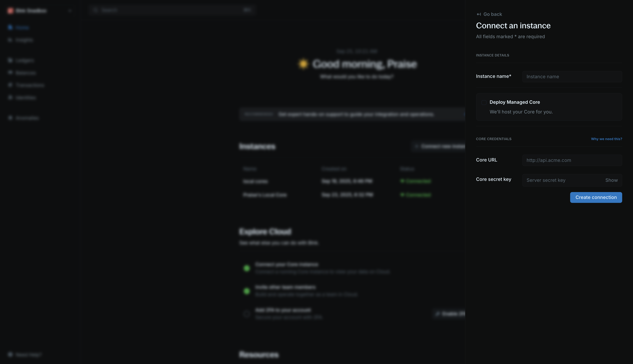633x364 pixels.
Task: Expand the workspace switcher dropdown chevron
Action: [70, 11]
